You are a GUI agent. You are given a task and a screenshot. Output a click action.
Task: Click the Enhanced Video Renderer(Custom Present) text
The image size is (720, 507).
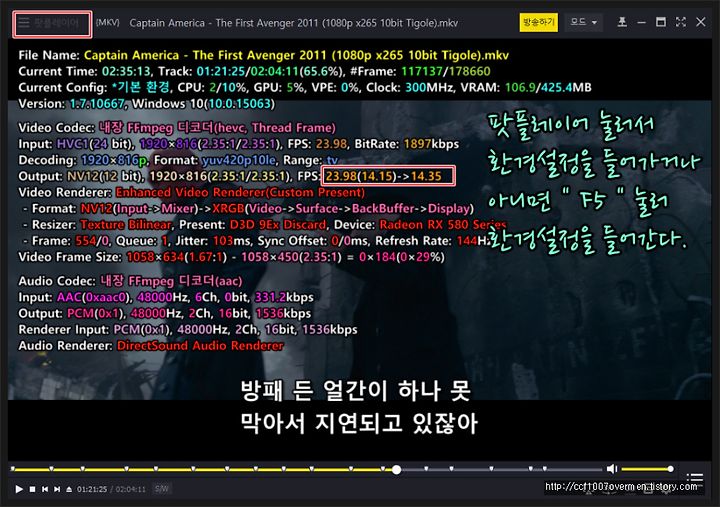(x=240, y=192)
